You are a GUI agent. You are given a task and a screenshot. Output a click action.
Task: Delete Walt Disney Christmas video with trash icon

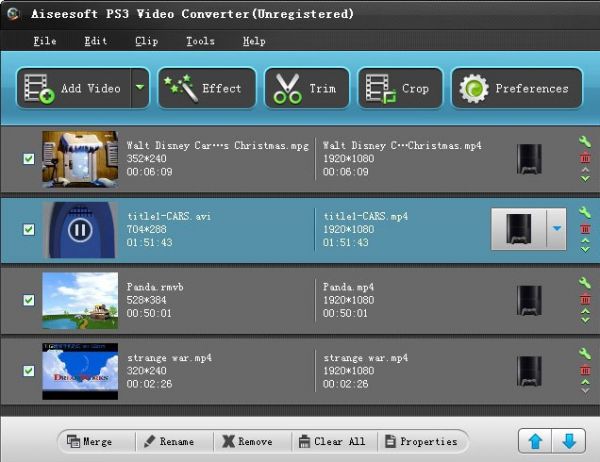pos(585,157)
